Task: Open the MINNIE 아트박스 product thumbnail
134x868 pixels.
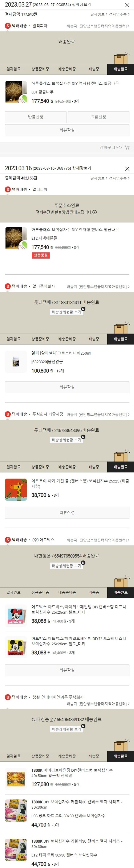Action: pyautogui.click(x=16, y=615)
